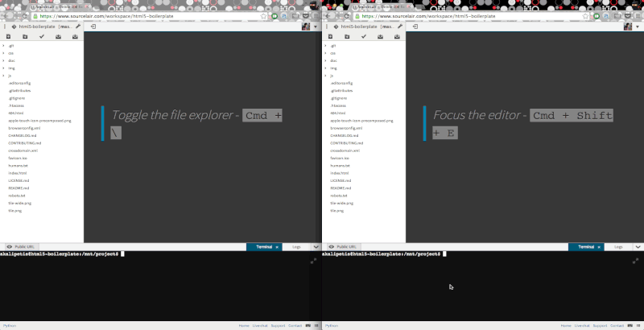Viewport: 644px width, 330px height.
Task: Open tile-wide.png in left window file tree
Action: tap(19, 203)
